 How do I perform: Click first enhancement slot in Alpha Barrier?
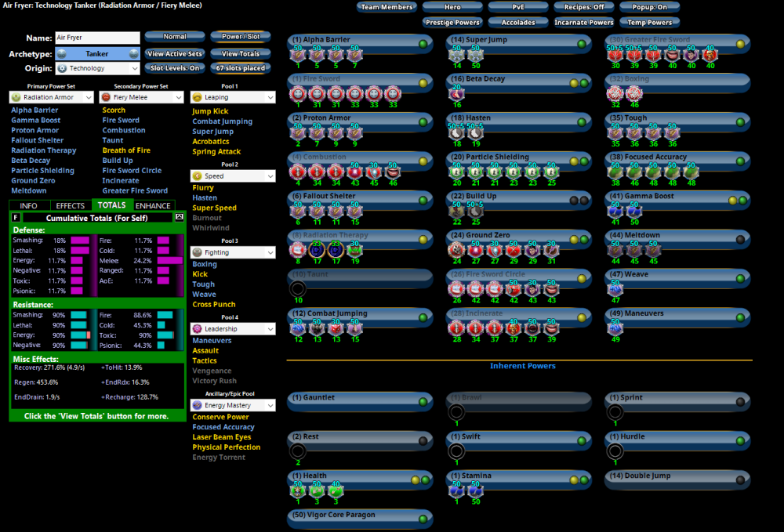[298, 56]
